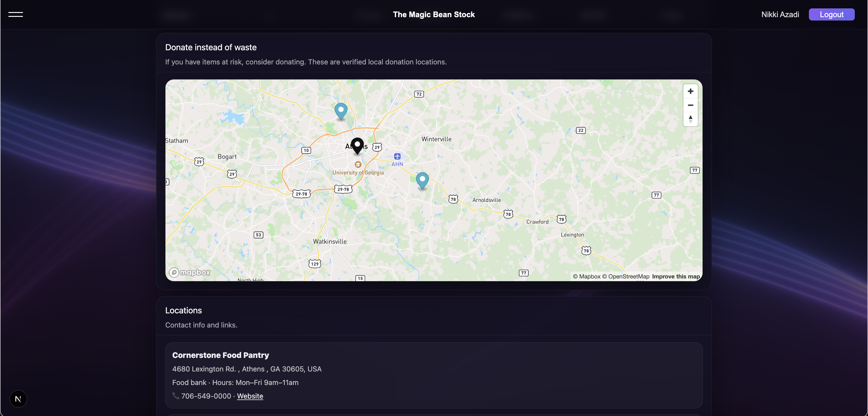Click The Magic Bean Stock title
Screen dimensions: 868x416
tap(434, 14)
